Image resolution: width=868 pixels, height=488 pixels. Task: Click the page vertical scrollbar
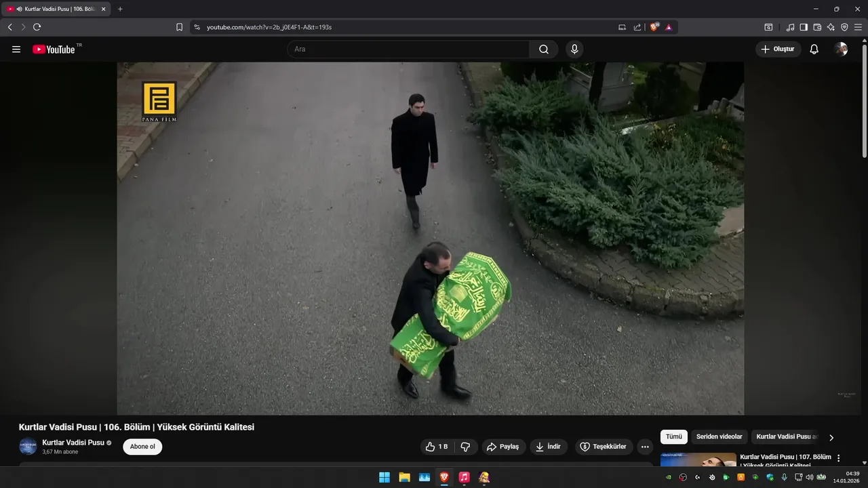864,100
